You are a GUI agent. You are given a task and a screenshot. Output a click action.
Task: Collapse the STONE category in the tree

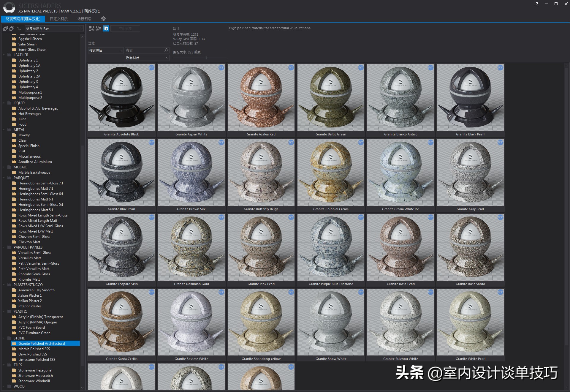3,338
